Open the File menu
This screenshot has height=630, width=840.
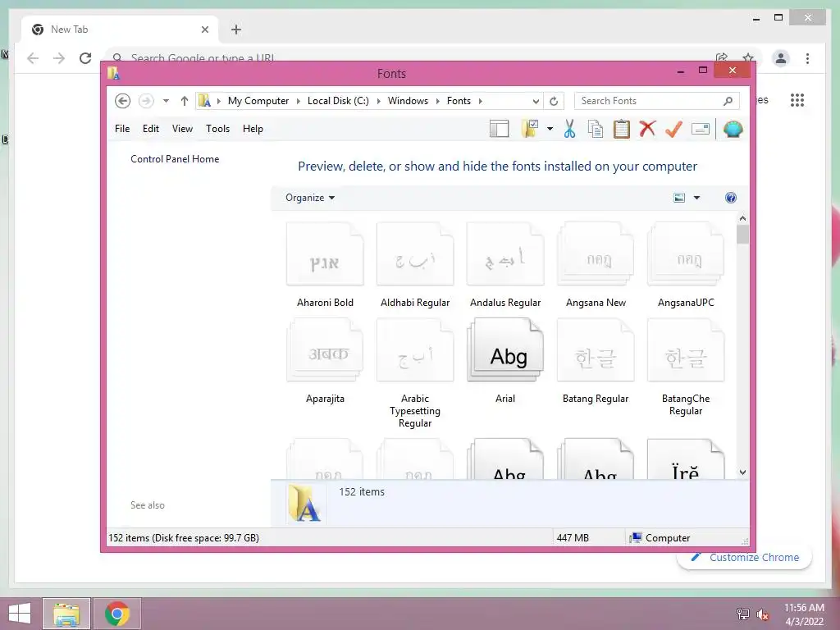point(122,129)
